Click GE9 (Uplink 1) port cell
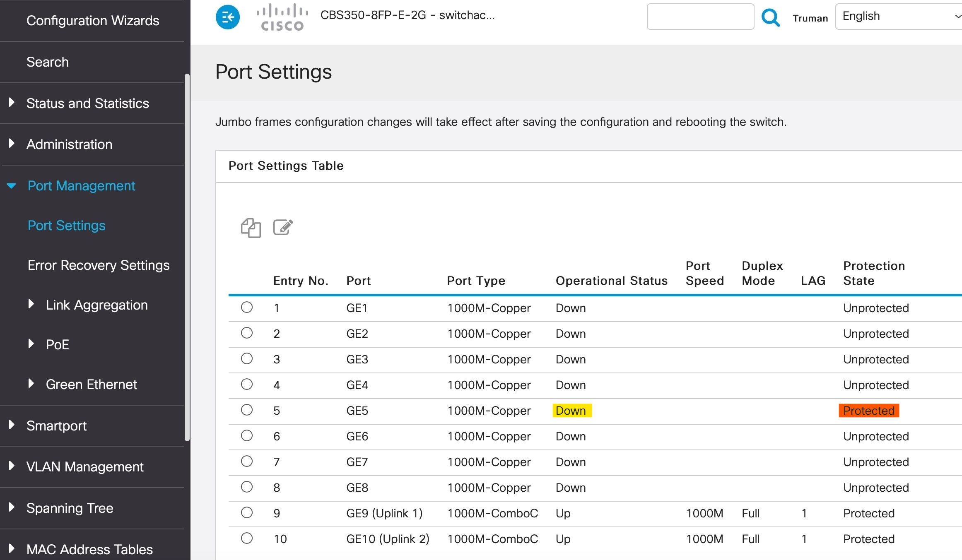This screenshot has height=560, width=962. coord(384,513)
